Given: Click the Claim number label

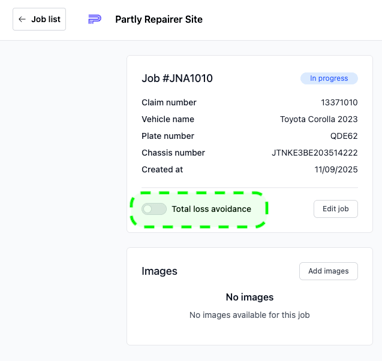Looking at the screenshot, I should point(169,102).
